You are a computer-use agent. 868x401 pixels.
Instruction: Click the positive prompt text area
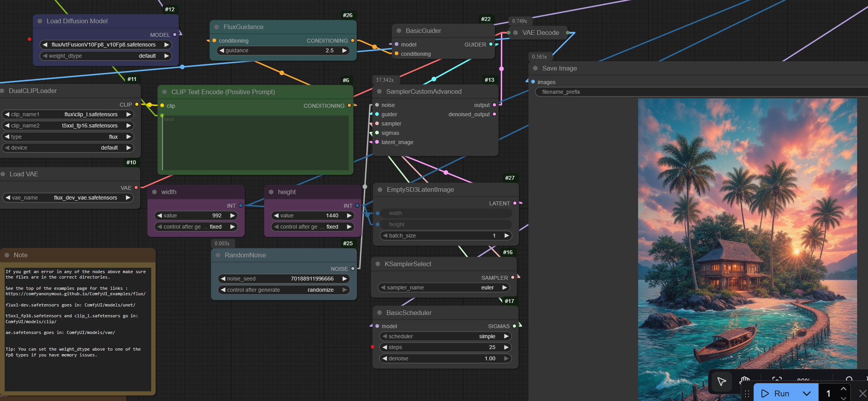click(x=255, y=143)
